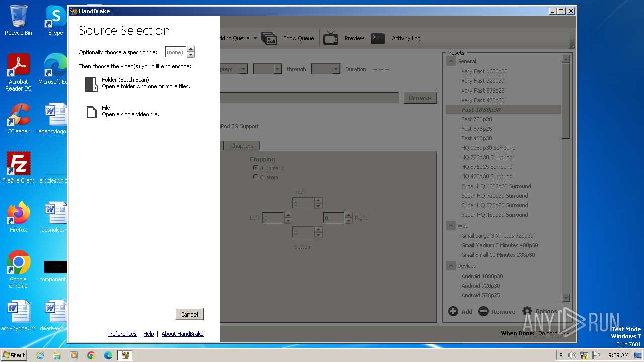644x362 pixels.
Task: Open Show Queue icon in toolbar
Action: [269, 38]
